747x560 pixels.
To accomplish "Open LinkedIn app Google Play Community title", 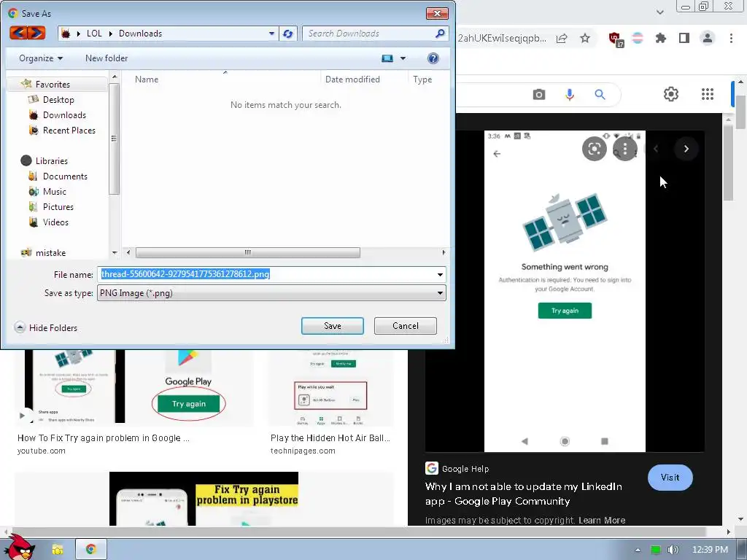I will [x=524, y=494].
